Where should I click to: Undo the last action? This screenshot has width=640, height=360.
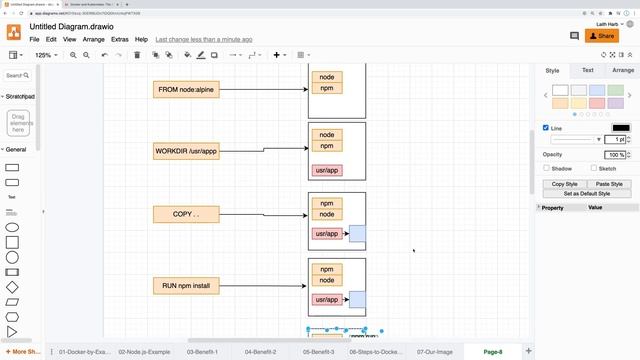pyautogui.click(x=105, y=55)
